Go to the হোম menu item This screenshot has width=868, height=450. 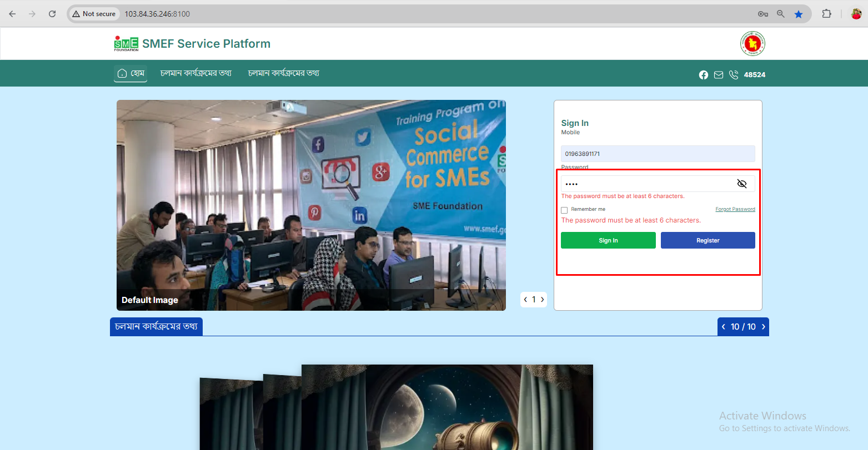coord(131,73)
